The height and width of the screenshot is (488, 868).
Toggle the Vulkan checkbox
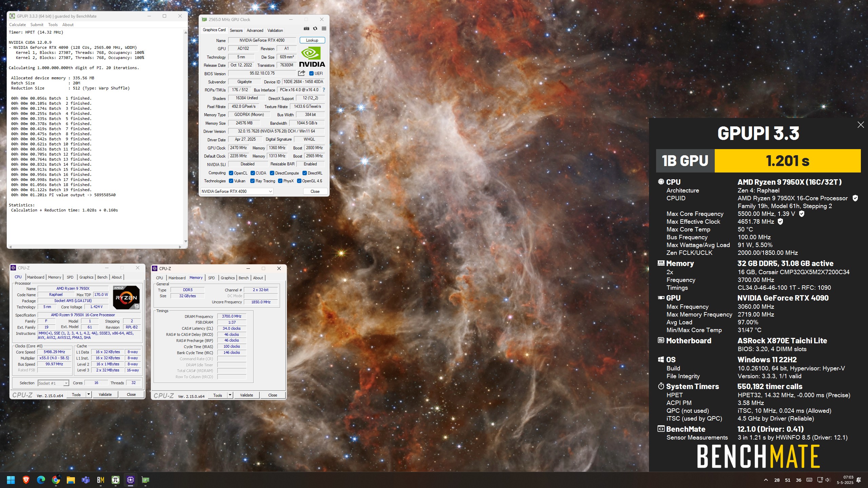(231, 181)
